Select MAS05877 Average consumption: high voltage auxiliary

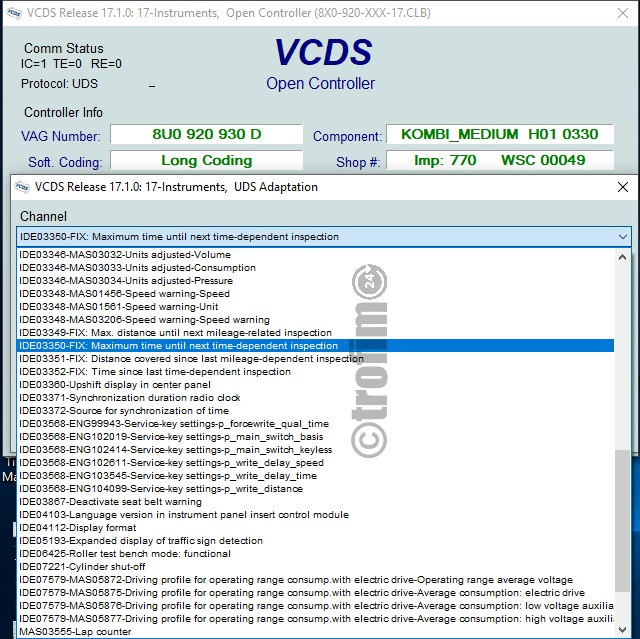pyautogui.click(x=316, y=619)
